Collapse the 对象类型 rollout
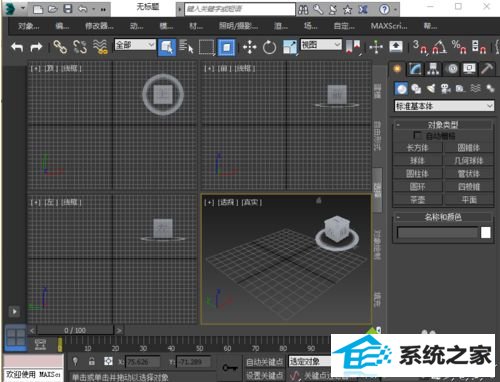 pyautogui.click(x=443, y=125)
